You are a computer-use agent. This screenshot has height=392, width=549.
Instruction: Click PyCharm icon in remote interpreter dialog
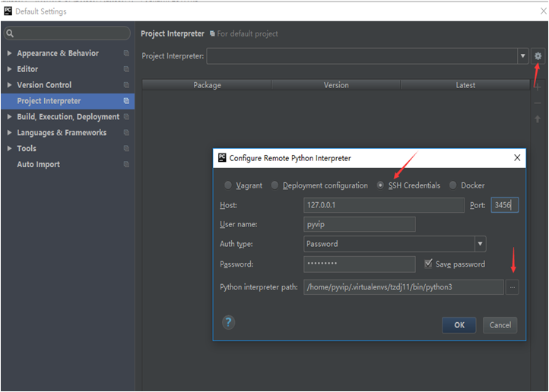click(222, 158)
